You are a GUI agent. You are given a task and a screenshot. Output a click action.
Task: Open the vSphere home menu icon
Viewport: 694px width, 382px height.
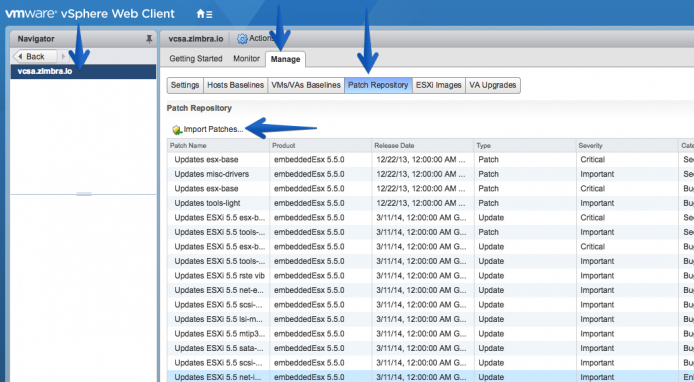pos(204,14)
